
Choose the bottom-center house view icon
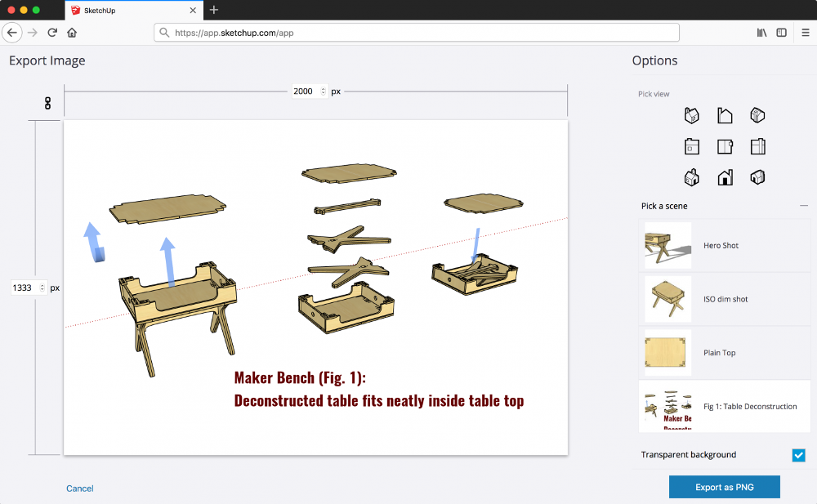pos(725,178)
